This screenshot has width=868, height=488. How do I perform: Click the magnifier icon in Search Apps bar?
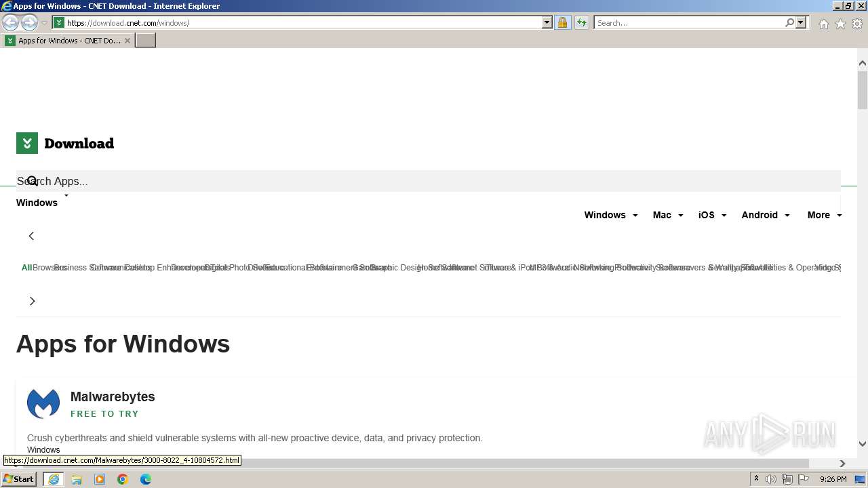click(32, 181)
